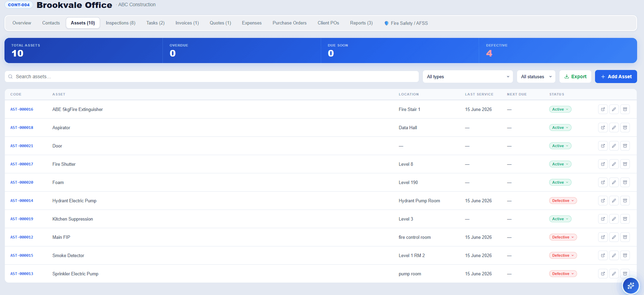The width and height of the screenshot is (644, 295).
Task: Open the All statuses filter dropdown
Action: pos(536,77)
